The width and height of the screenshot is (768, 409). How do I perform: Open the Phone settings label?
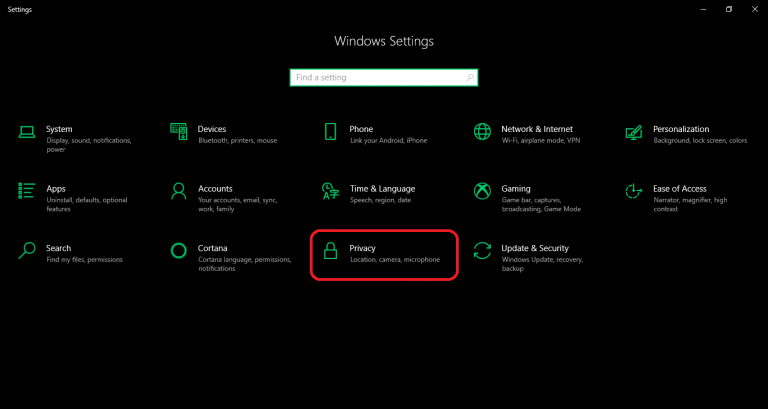pyautogui.click(x=361, y=129)
